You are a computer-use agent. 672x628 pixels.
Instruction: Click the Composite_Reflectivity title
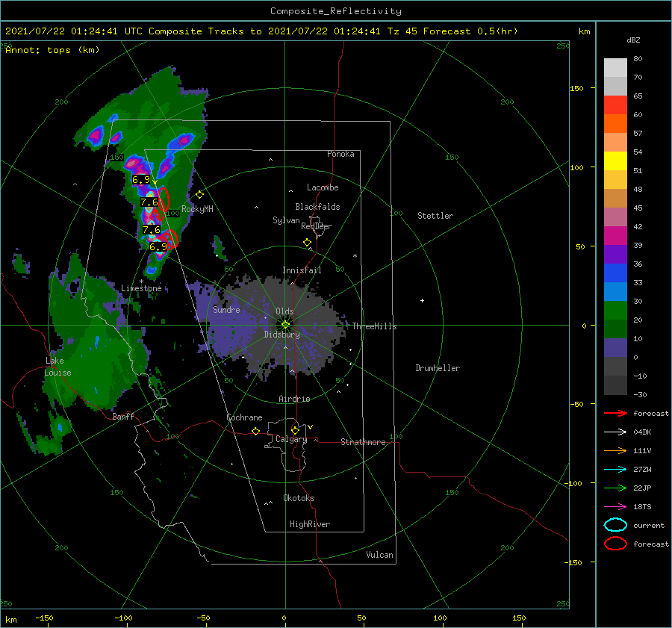coord(336,11)
